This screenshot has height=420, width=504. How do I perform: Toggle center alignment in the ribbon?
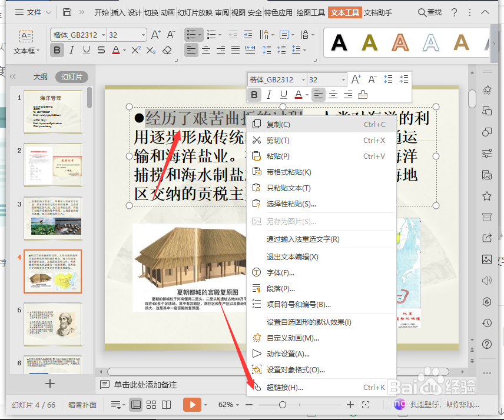coord(205,50)
